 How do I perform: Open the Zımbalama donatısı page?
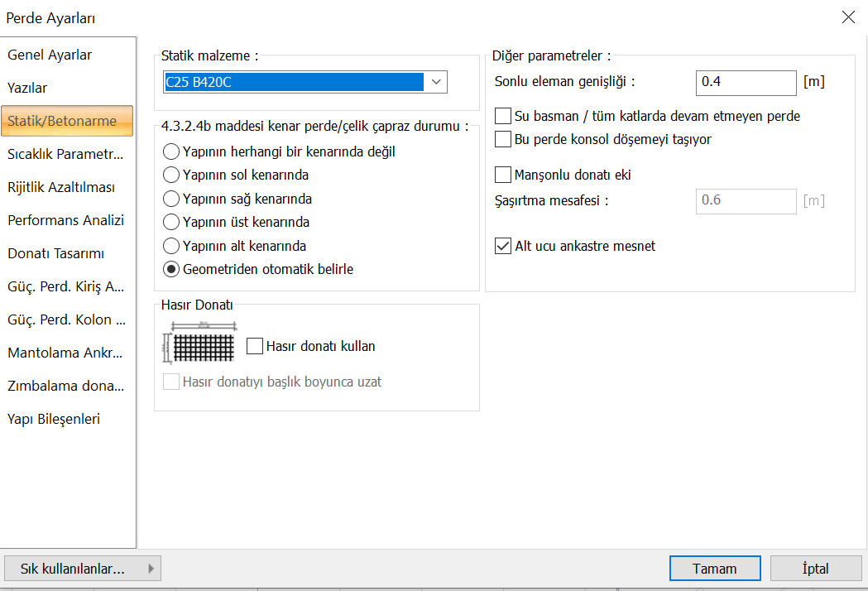tap(68, 386)
